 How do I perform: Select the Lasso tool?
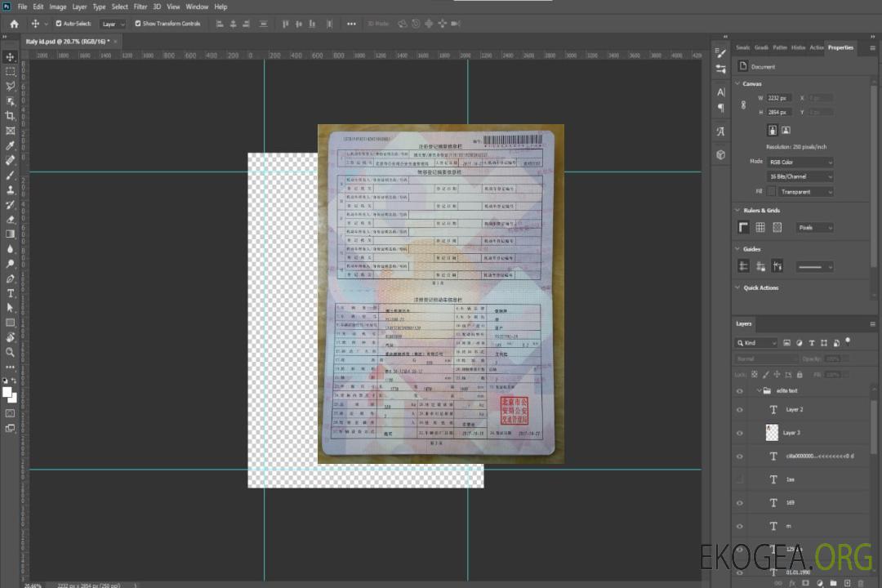(x=10, y=86)
